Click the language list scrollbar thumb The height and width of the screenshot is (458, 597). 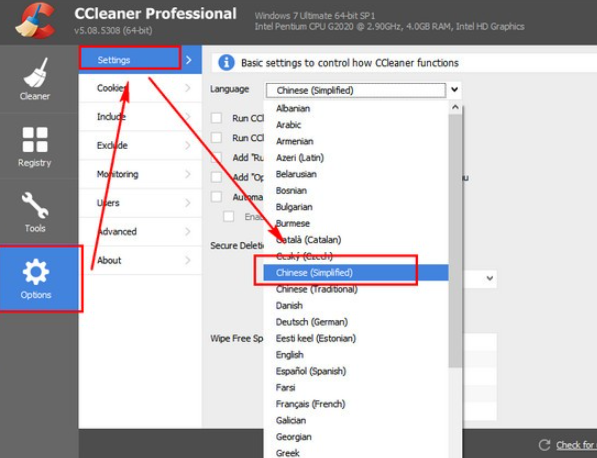point(455,241)
